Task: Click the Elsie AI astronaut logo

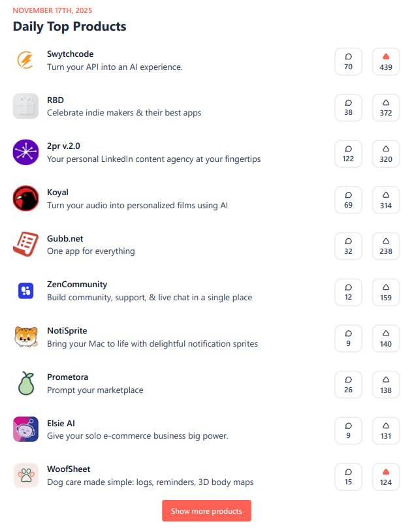Action: (25, 430)
